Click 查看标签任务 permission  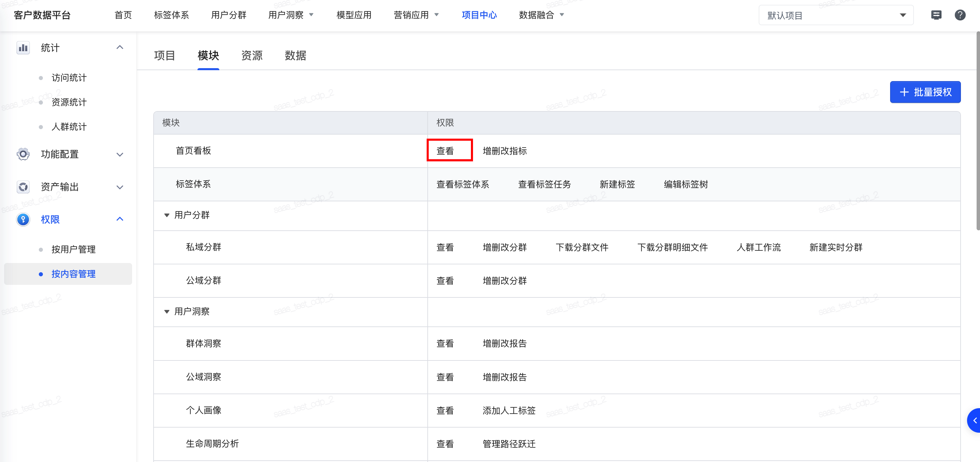[x=544, y=184]
